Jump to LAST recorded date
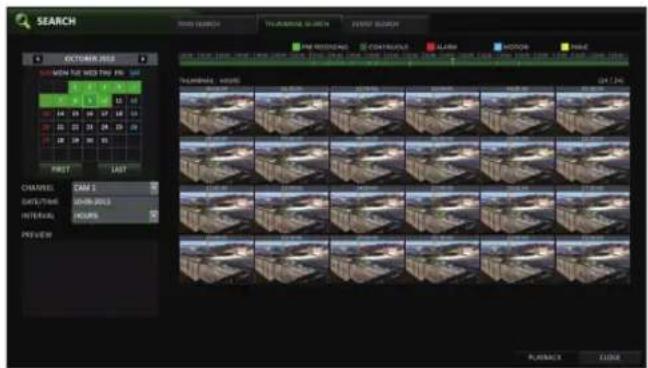This screenshot has height=368, width=648. click(119, 170)
